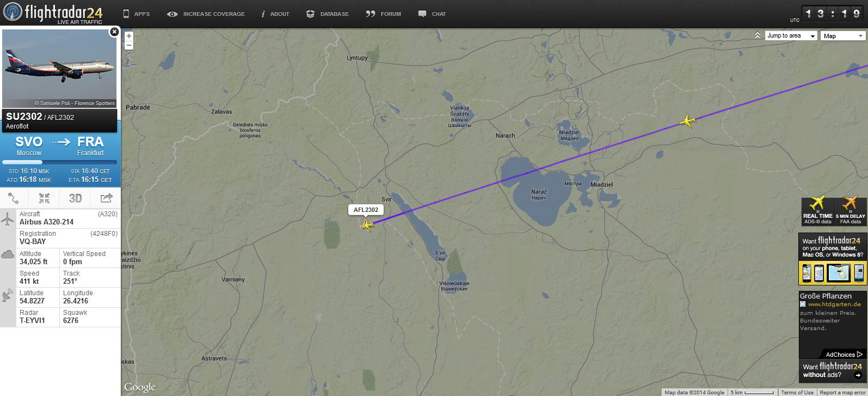Click the Terms of Use link
This screenshot has width=868, height=396.
pos(797,392)
